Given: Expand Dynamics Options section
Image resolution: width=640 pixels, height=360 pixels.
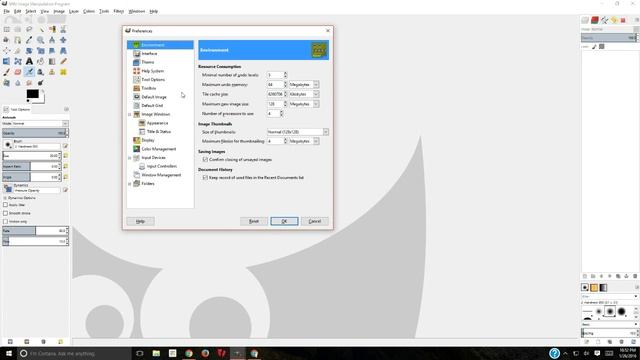Looking at the screenshot, I should tap(5, 198).
